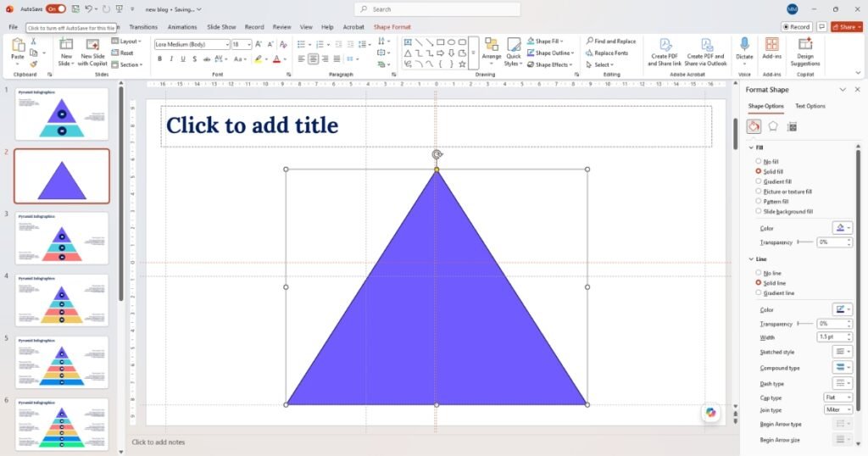Click the Copilot floating icon on the slide
The image size is (868, 456).
pyautogui.click(x=711, y=412)
